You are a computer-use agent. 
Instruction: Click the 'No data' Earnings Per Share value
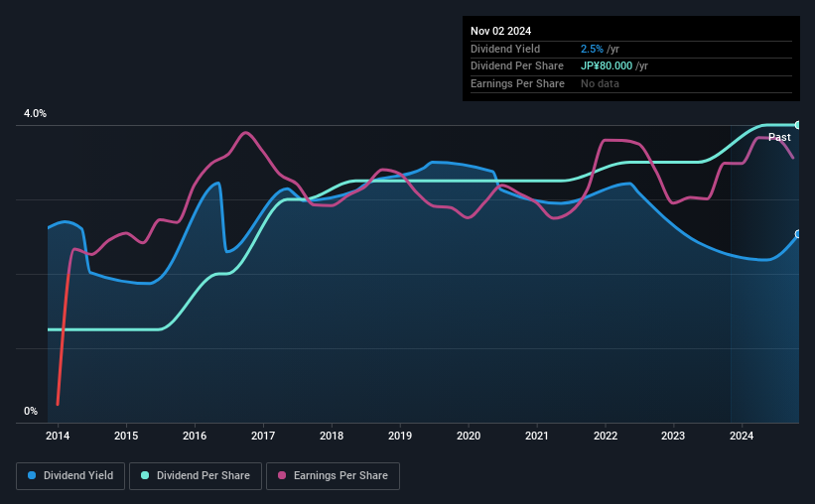pyautogui.click(x=600, y=83)
